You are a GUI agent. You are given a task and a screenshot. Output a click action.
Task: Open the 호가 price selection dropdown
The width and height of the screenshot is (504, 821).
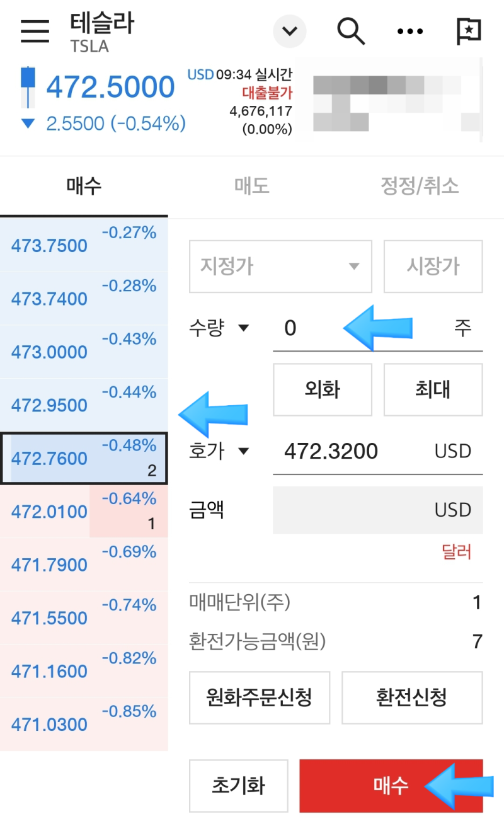[219, 451]
